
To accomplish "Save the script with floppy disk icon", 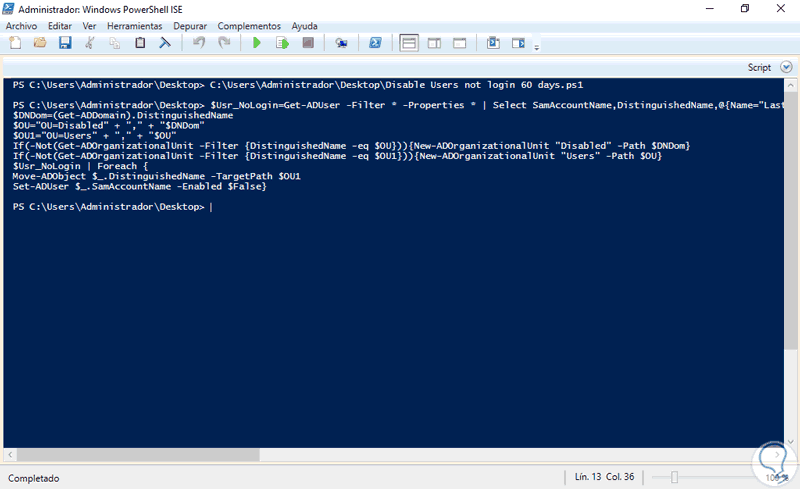I will point(65,43).
